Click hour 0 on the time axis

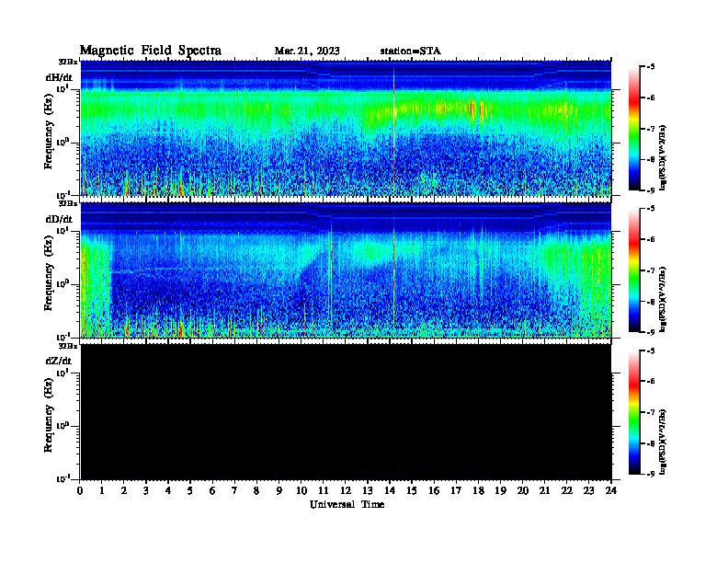(80, 490)
